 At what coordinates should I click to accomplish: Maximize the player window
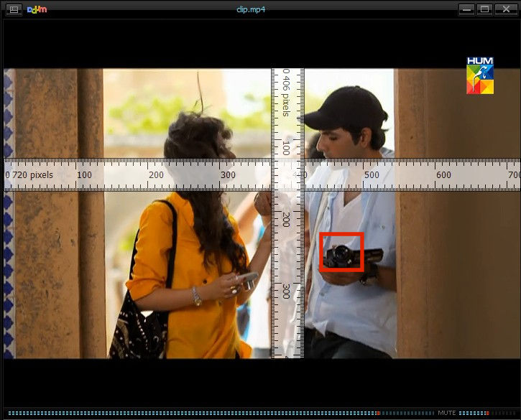[485, 9]
